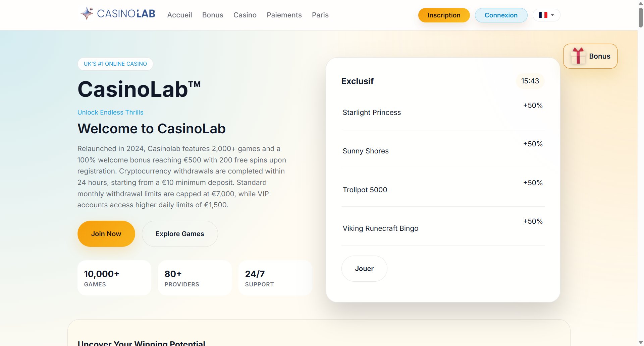The height and width of the screenshot is (346, 644).
Task: Click the UK'S #1 ONLINE CASINO badge
Action: pos(115,64)
